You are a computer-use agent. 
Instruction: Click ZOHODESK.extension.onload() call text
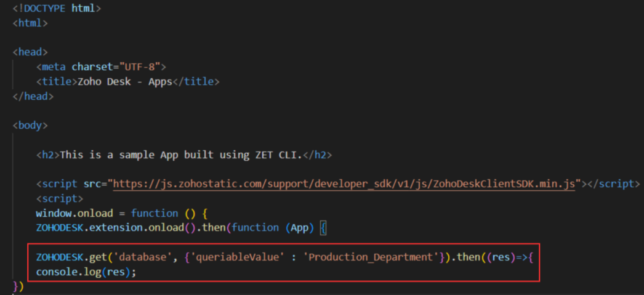click(x=116, y=228)
